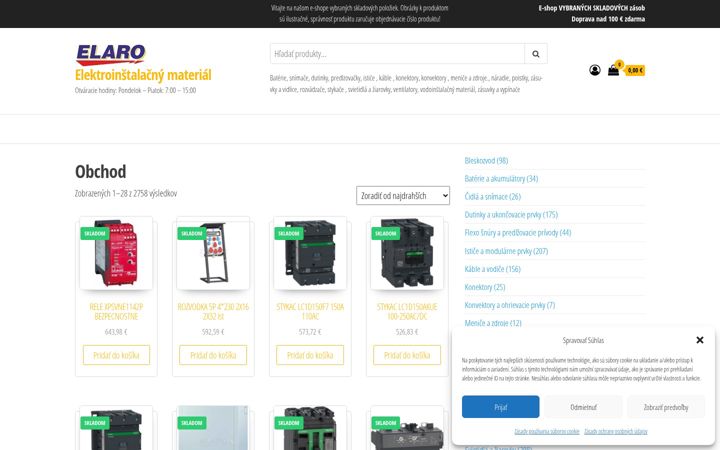Click the opening hours text
Screen dimensions: 720x450
coord(135,90)
